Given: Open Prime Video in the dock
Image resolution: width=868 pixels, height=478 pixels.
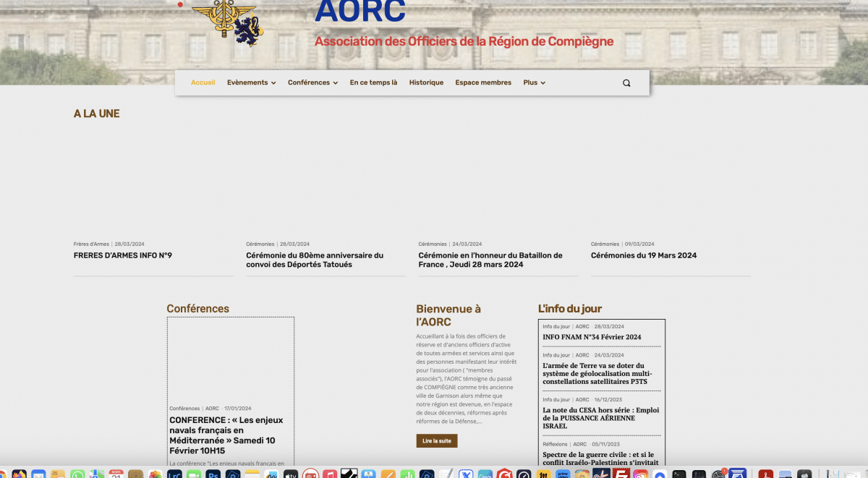Looking at the screenshot, I should point(563,474).
